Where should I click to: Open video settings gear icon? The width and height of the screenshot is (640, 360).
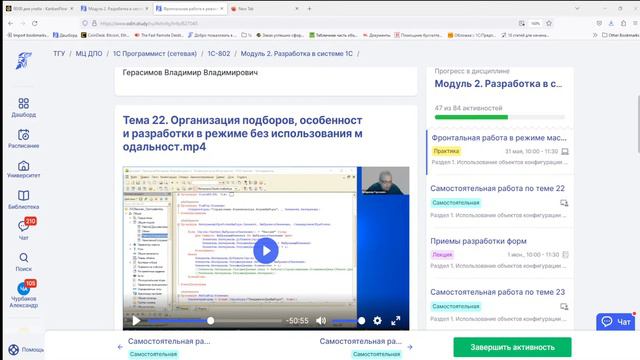tap(378, 321)
